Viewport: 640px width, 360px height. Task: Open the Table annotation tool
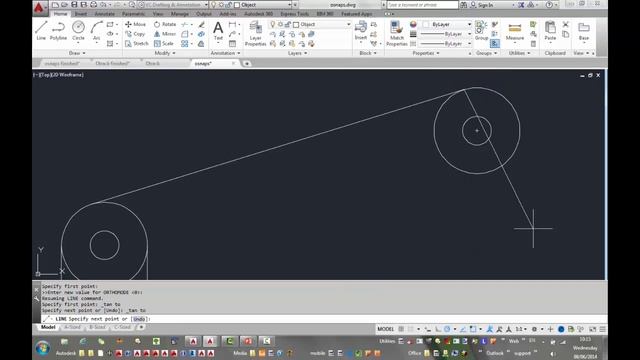pyautogui.click(x=232, y=43)
